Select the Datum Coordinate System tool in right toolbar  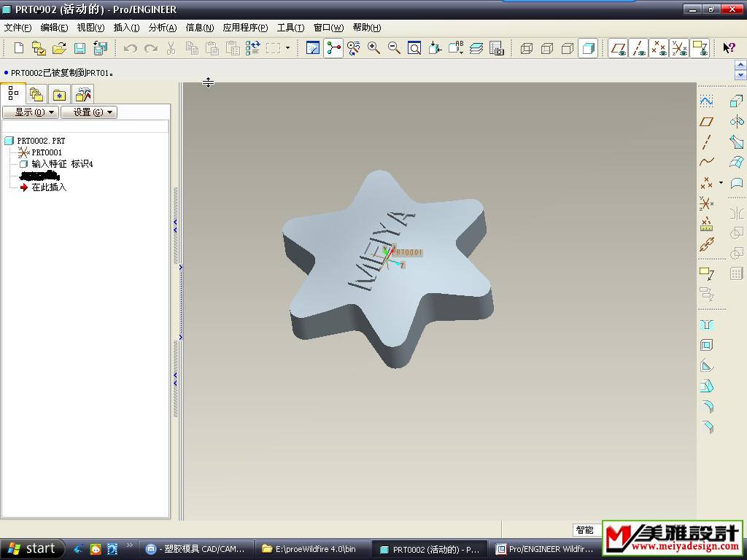coord(706,203)
